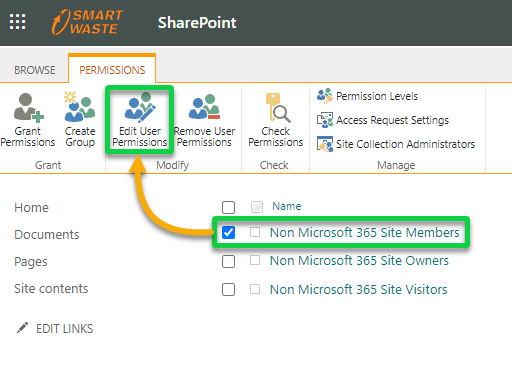Open Non Microsoft 365 Site Owners group
Viewport: 512px width, 368px height.
coord(359,261)
